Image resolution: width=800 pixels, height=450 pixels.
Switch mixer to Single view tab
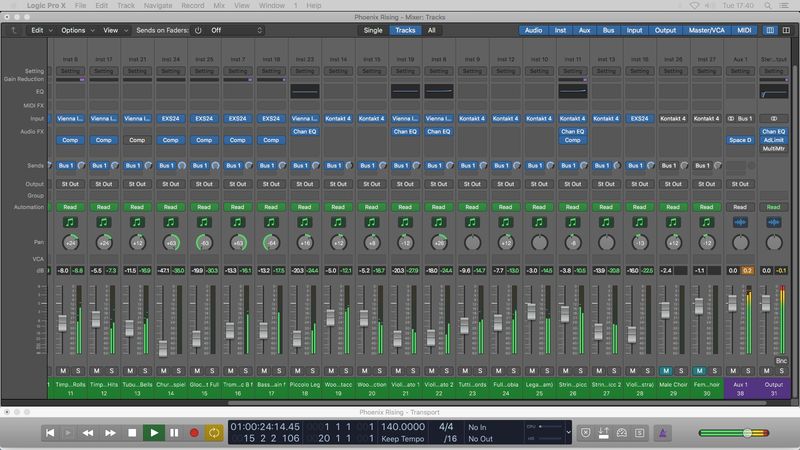pyautogui.click(x=373, y=30)
